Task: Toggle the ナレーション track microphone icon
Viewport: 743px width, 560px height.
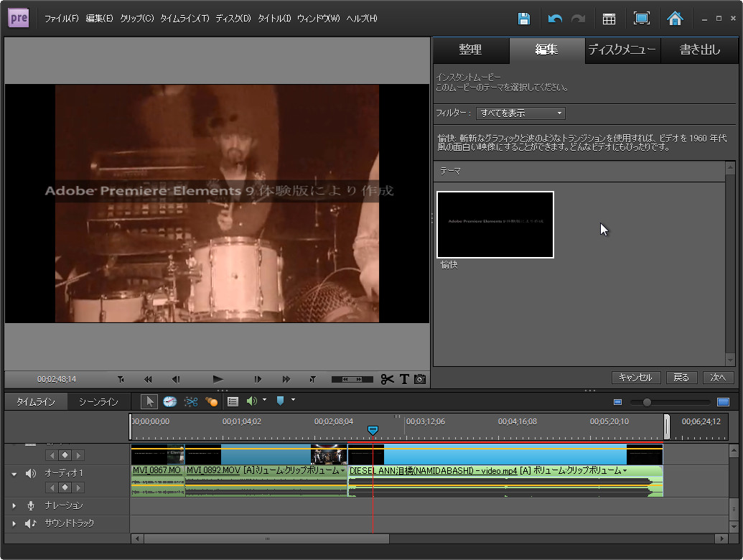Action: (x=31, y=505)
